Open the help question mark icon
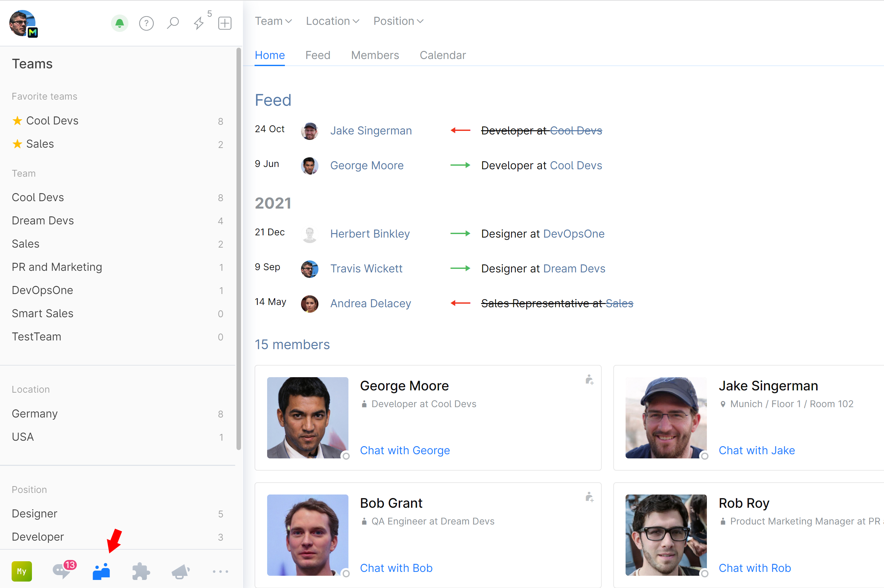The image size is (884, 588). click(146, 23)
